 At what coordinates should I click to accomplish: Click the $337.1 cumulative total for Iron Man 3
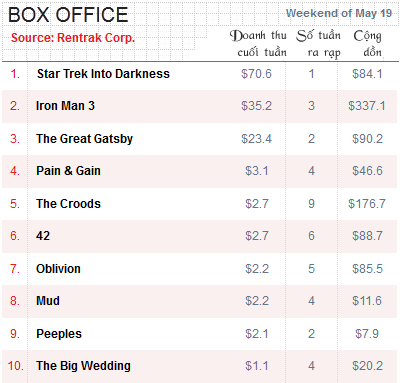pyautogui.click(x=367, y=106)
